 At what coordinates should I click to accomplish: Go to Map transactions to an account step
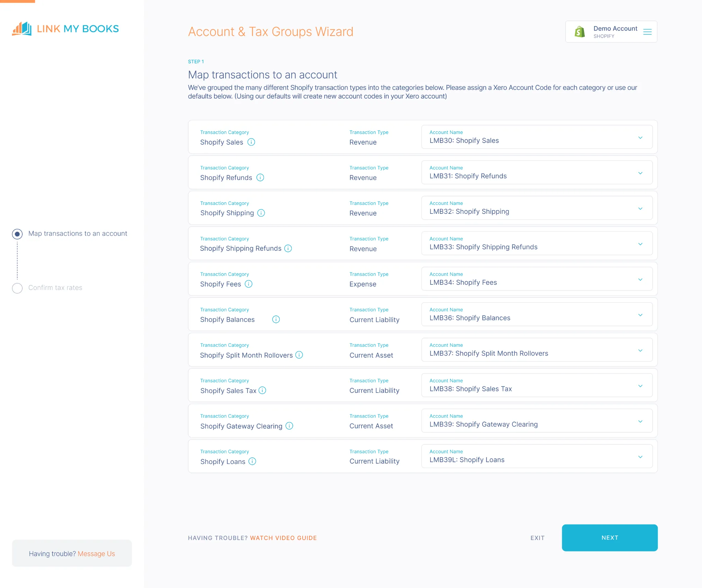point(78,234)
